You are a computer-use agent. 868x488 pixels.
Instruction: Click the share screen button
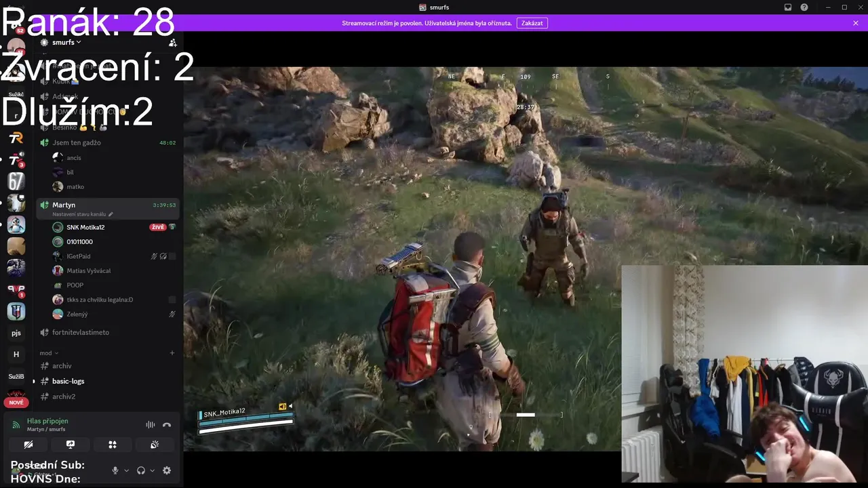(x=71, y=445)
